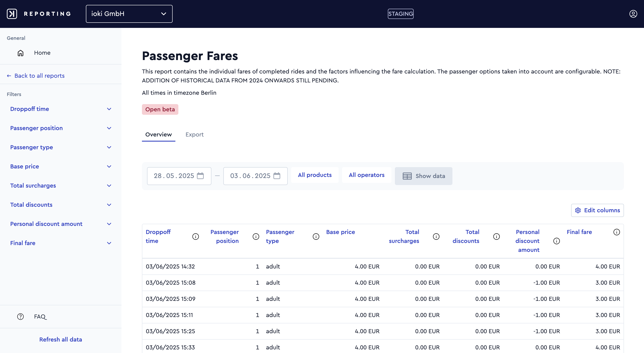
Task: Click the info icon for Passenger type column
Action: pyautogui.click(x=316, y=236)
